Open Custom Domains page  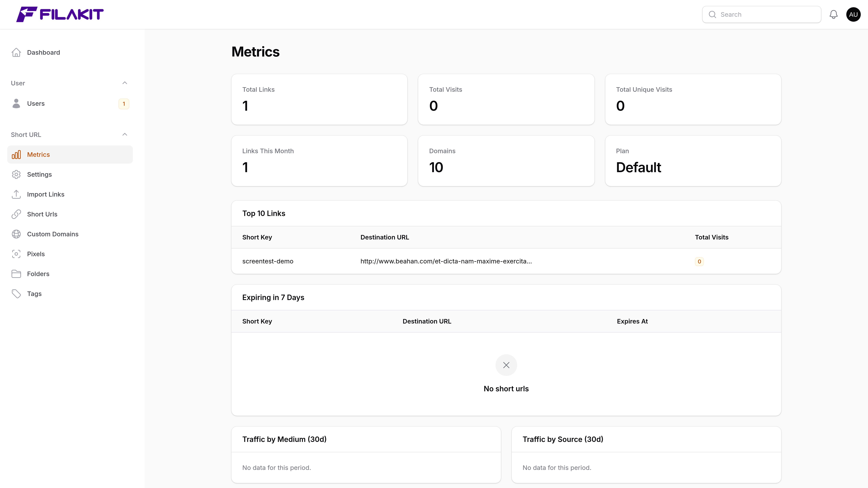[x=70, y=234]
